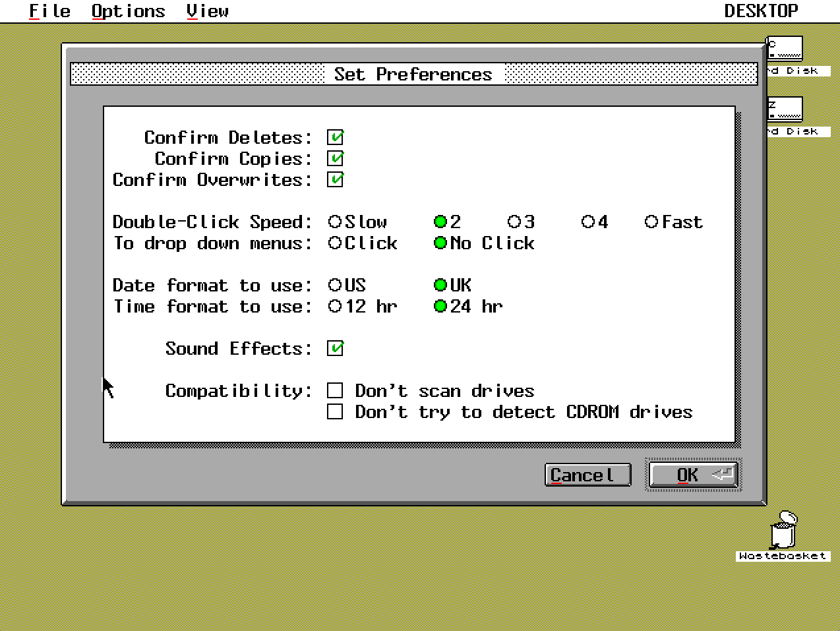
Task: Select double-click speed 4
Action: click(x=595, y=222)
